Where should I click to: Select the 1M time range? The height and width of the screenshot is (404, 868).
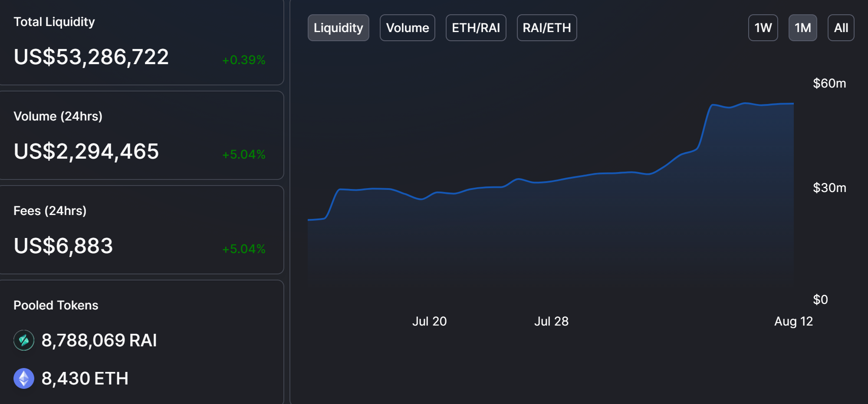(803, 28)
